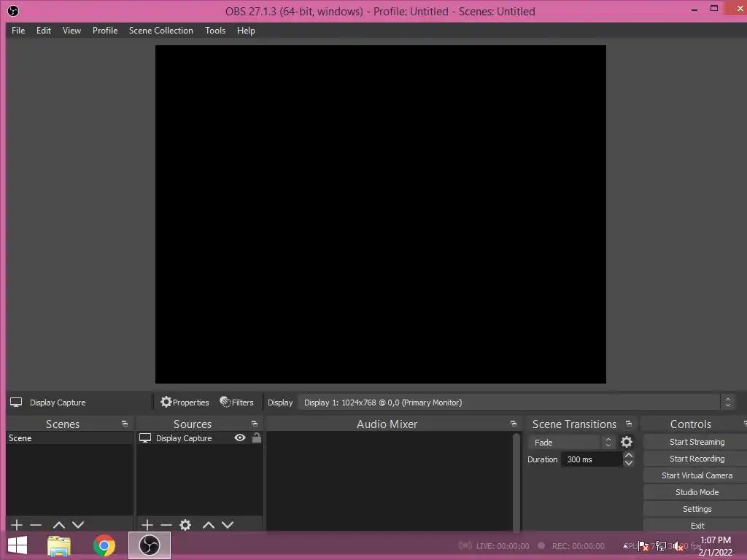Open the Tools menu

(x=215, y=31)
